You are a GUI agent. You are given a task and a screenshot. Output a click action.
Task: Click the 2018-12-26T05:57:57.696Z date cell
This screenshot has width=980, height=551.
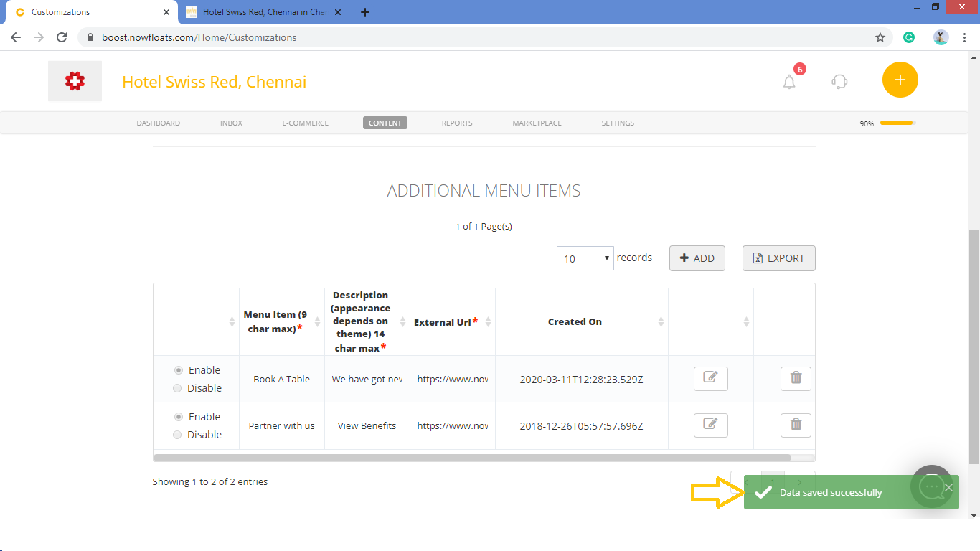[582, 425]
